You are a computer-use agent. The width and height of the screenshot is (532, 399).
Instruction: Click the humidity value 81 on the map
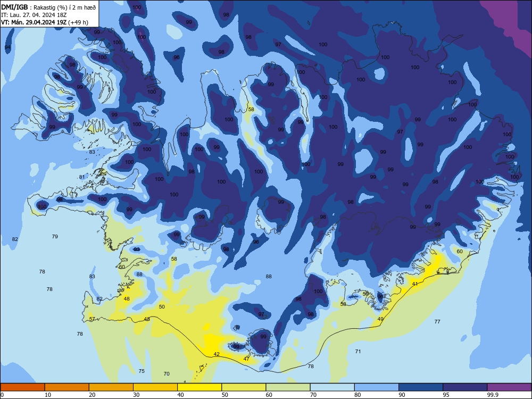click(82, 177)
